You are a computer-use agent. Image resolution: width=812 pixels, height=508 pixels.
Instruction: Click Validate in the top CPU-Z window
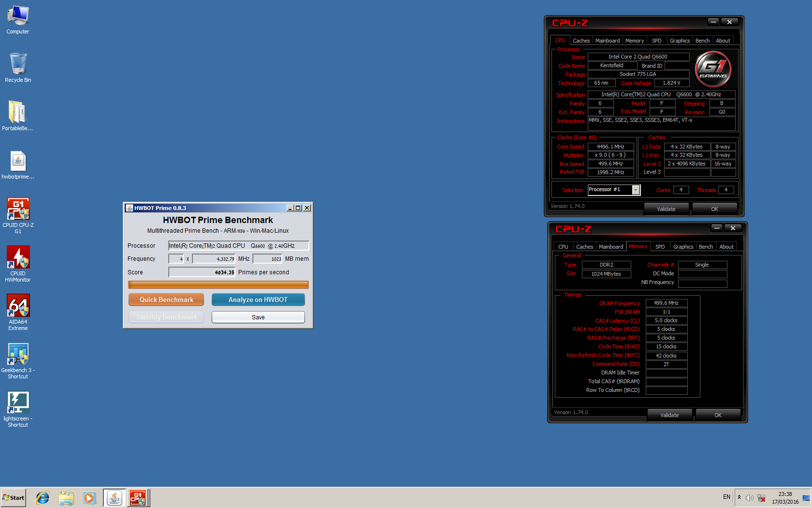click(x=667, y=209)
